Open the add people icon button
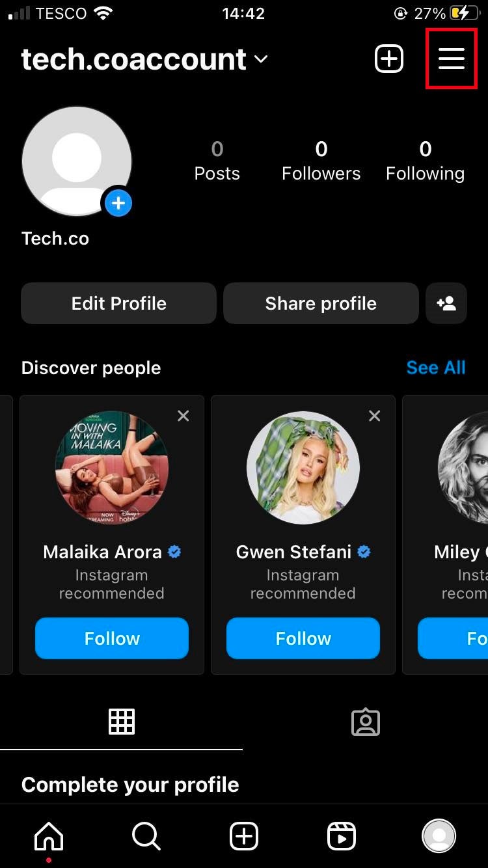 click(x=446, y=303)
